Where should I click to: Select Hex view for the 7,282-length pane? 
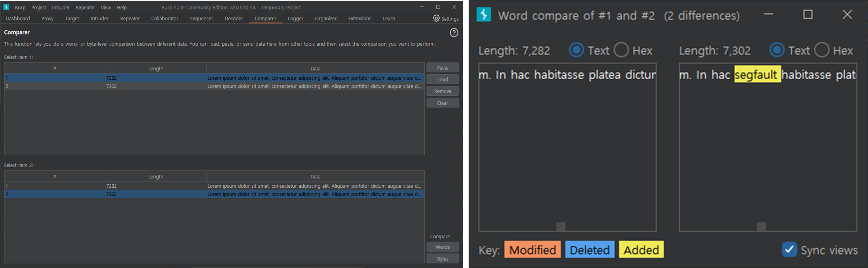tap(621, 50)
